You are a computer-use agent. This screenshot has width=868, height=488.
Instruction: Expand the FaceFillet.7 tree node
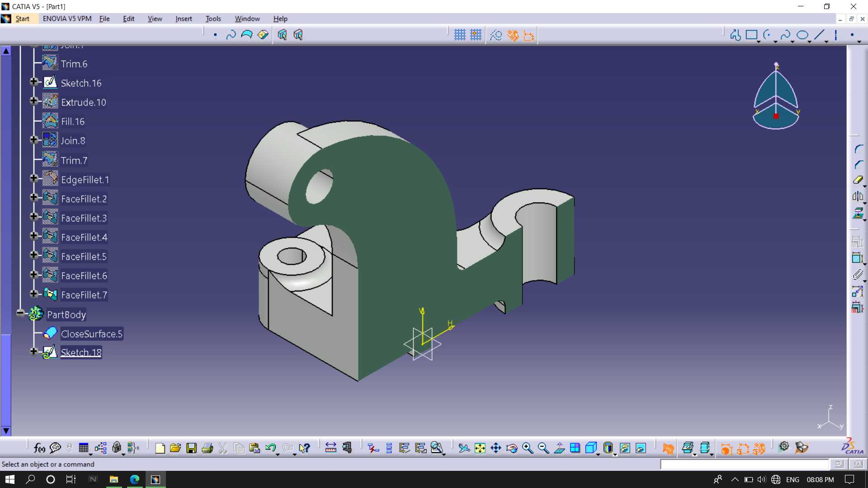33,294
